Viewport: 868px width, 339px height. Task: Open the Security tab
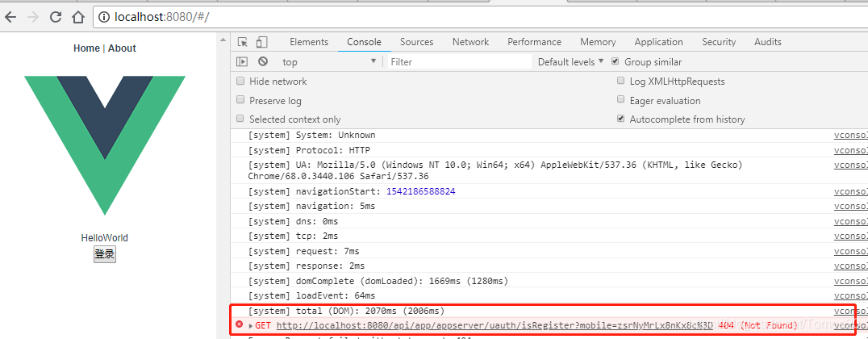pos(719,42)
